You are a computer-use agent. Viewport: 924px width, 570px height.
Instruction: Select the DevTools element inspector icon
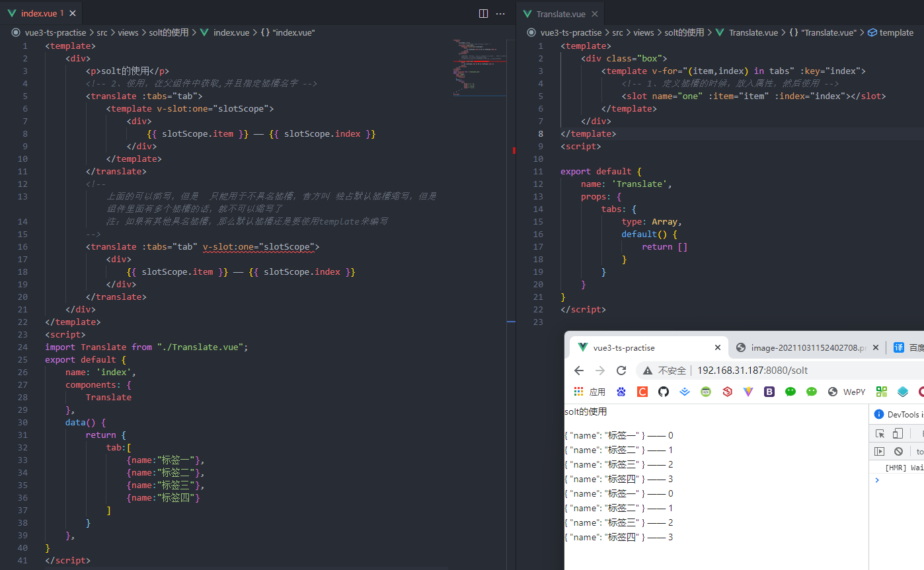880,434
